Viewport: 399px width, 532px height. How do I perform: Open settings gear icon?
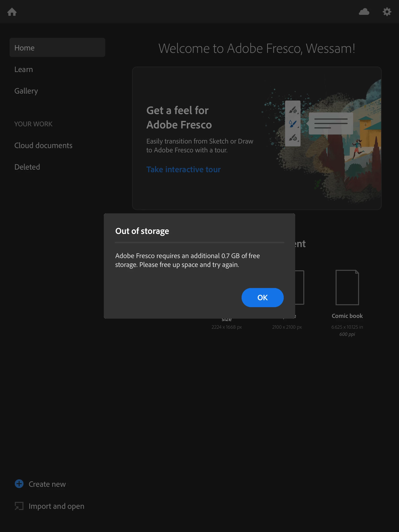387,11
